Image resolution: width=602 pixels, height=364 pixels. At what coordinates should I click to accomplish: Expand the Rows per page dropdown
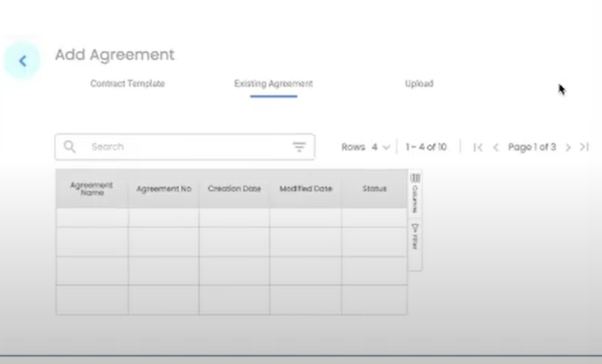tap(380, 147)
